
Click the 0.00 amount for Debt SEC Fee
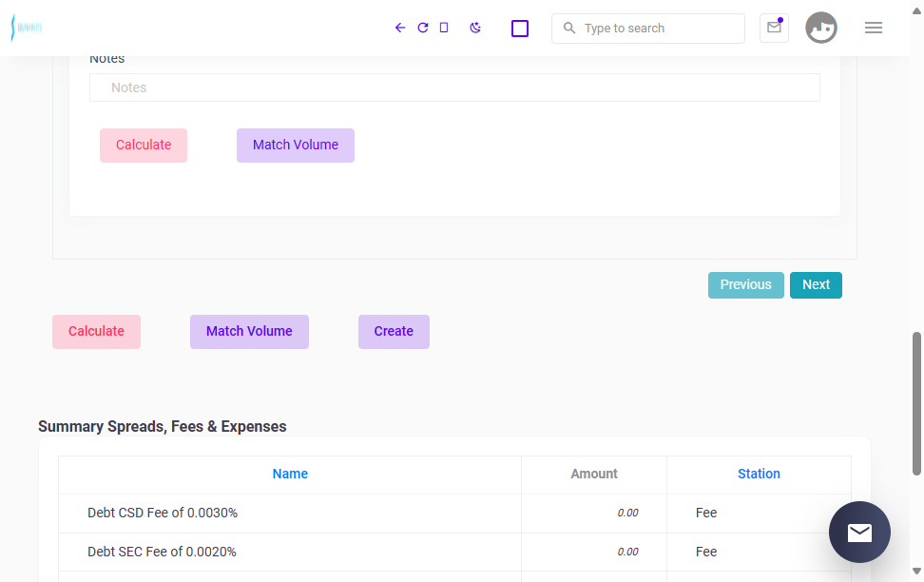[627, 552]
